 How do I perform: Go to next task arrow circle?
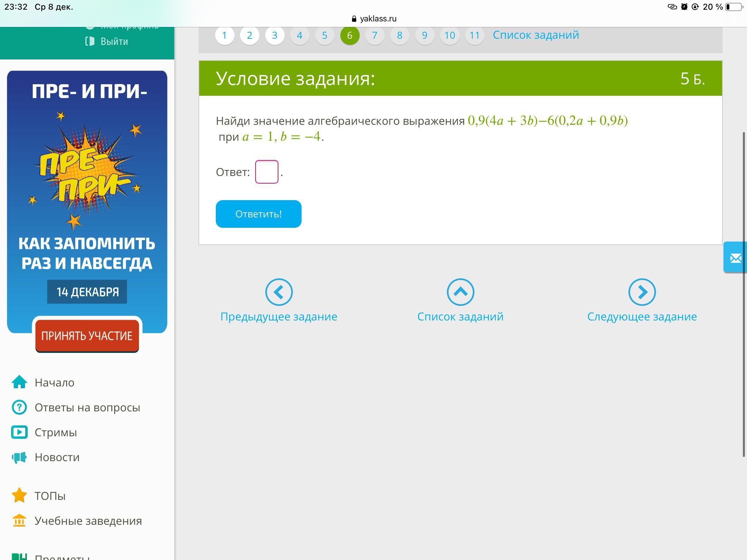pos(642,292)
